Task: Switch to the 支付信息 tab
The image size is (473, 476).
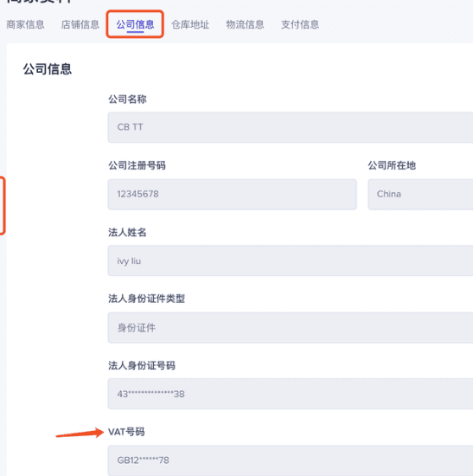Action: 300,24
